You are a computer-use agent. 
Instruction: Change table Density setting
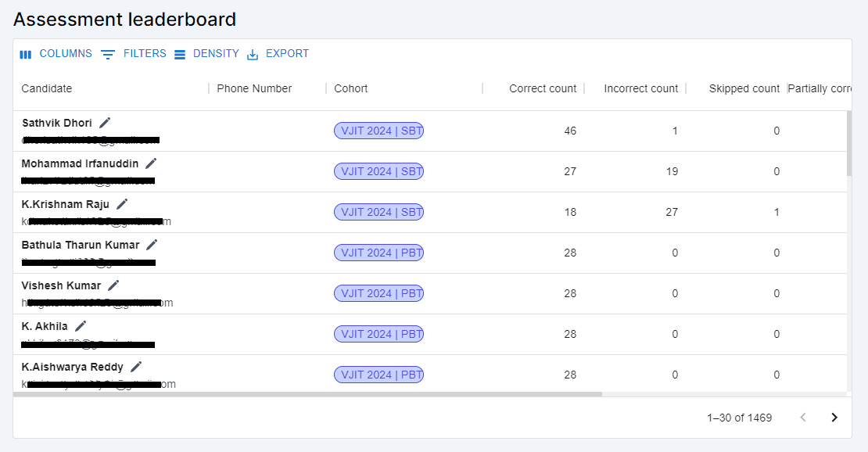[x=206, y=54]
